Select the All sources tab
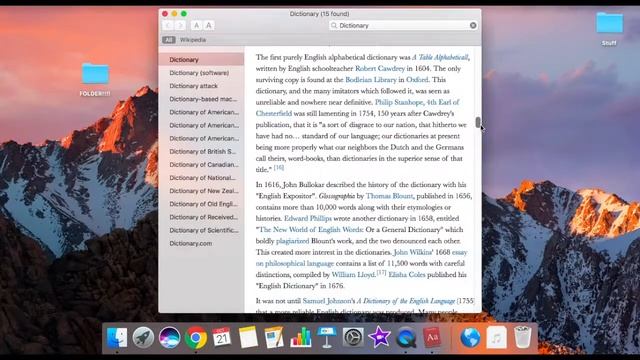The width and height of the screenshot is (640, 360). [x=168, y=40]
